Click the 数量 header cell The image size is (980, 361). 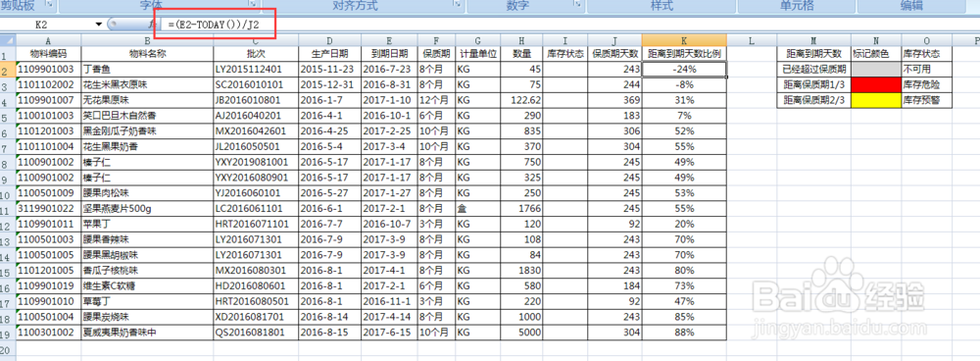point(521,53)
